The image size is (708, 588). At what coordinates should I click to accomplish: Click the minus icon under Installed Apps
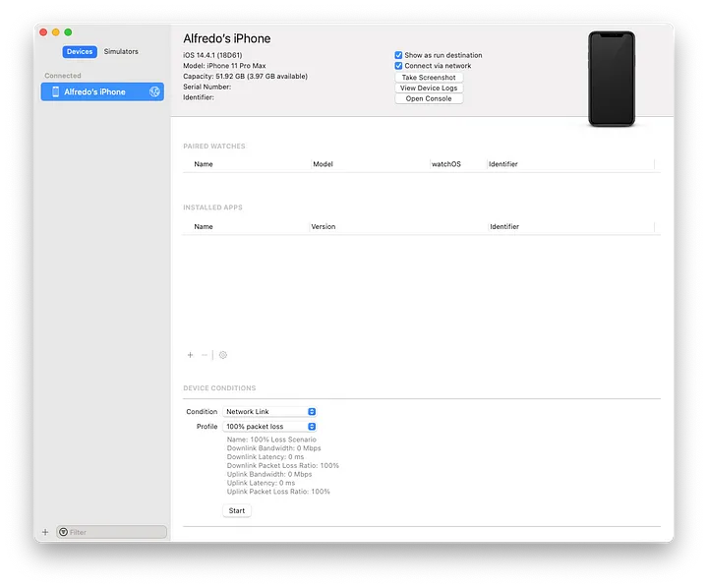[x=205, y=355]
